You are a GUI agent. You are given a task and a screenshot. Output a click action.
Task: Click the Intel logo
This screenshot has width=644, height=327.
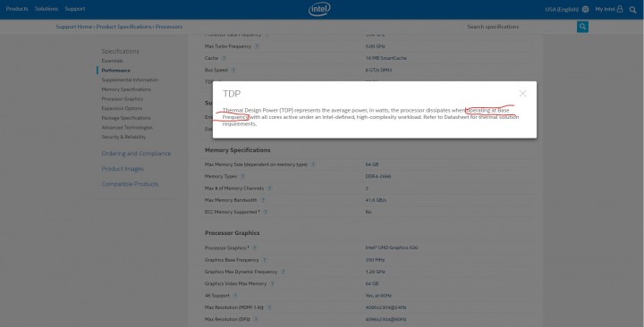click(319, 9)
